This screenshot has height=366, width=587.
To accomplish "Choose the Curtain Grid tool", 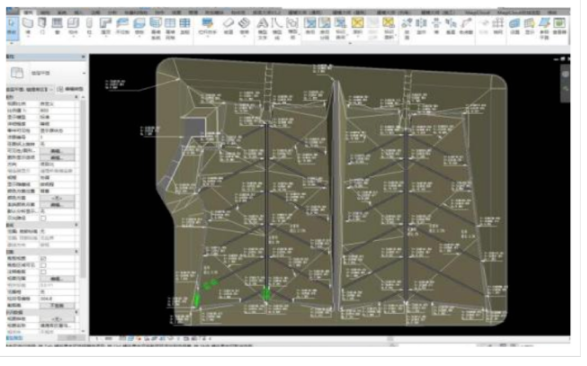I will click(170, 28).
